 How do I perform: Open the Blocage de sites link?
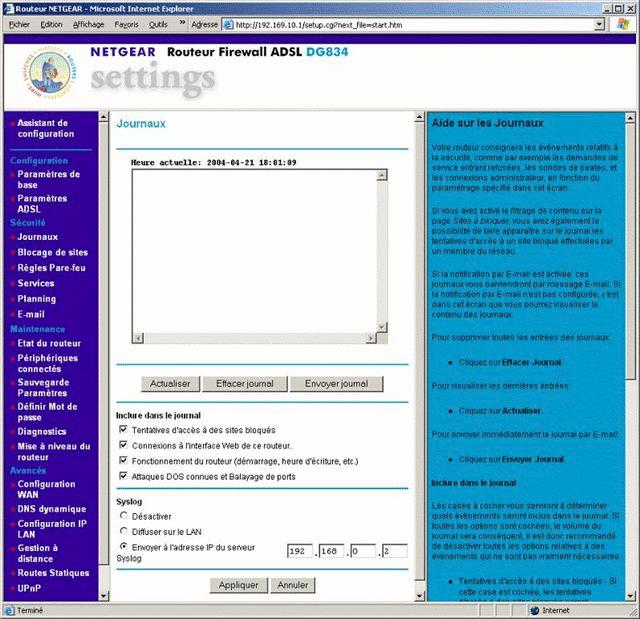(x=52, y=253)
